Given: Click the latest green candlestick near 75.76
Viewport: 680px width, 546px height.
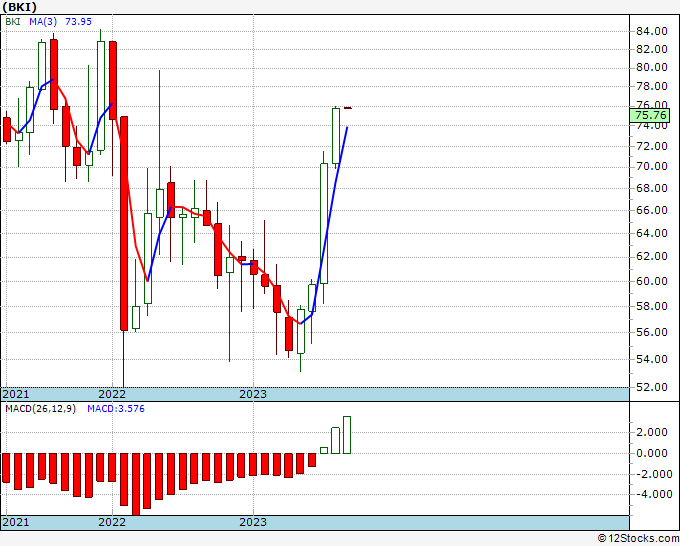Looking at the screenshot, I should click(x=336, y=136).
